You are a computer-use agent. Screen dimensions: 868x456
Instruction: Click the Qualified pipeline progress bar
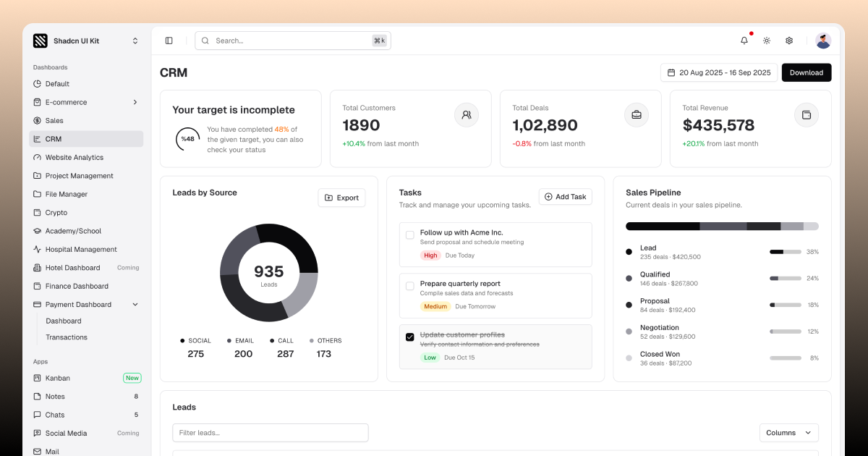click(x=784, y=277)
